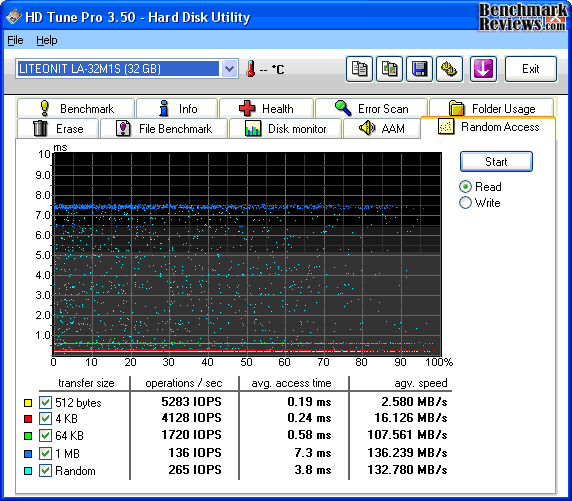The width and height of the screenshot is (572, 501).
Task: Select the Random Access tab
Action: [x=488, y=127]
